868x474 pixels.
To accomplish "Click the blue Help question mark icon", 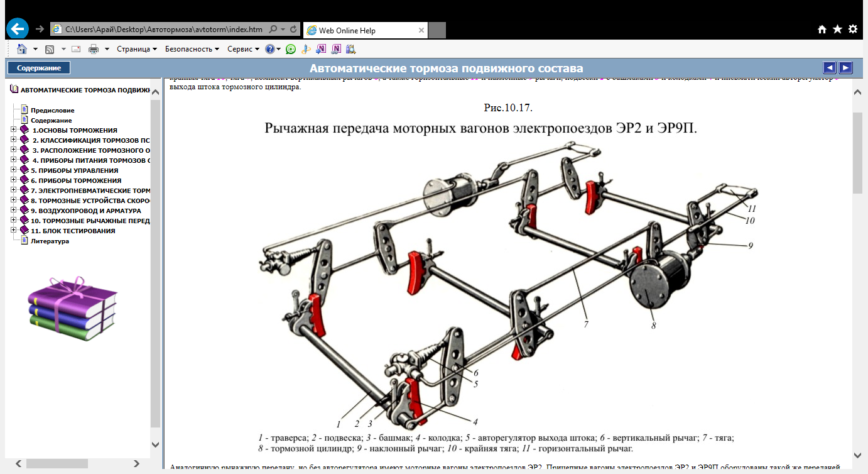I will 270,49.
